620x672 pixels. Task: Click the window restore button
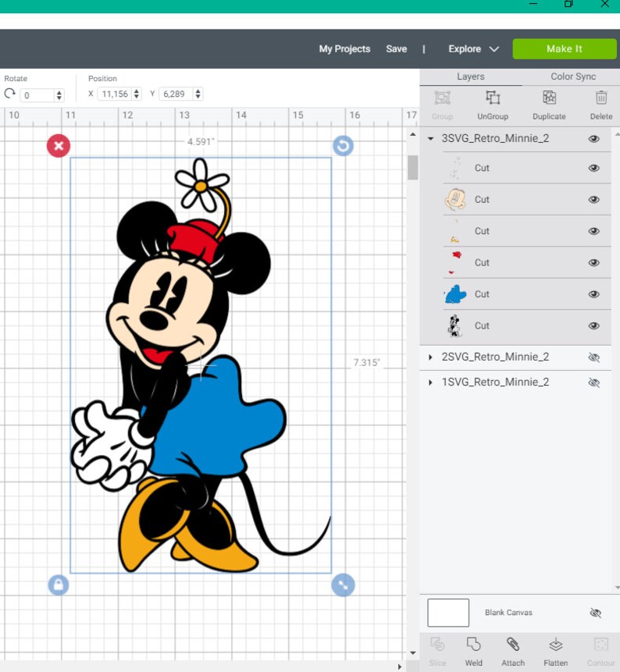coord(568,3)
